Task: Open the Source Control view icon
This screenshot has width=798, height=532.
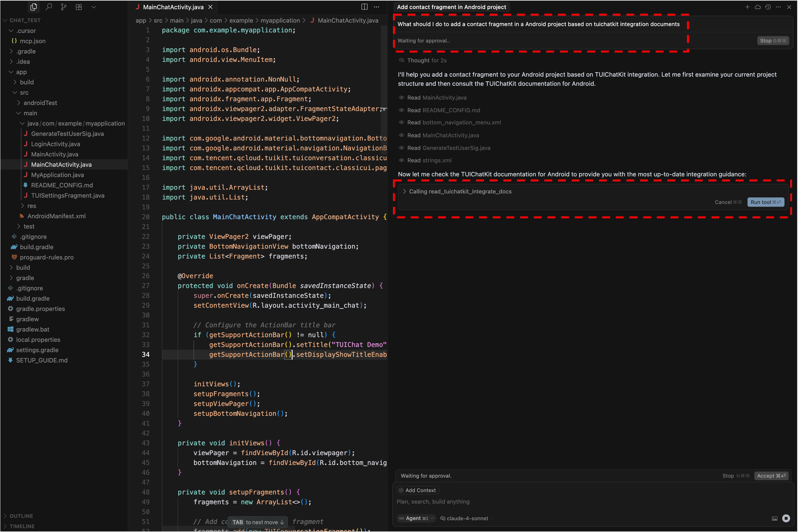Action: click(x=63, y=7)
